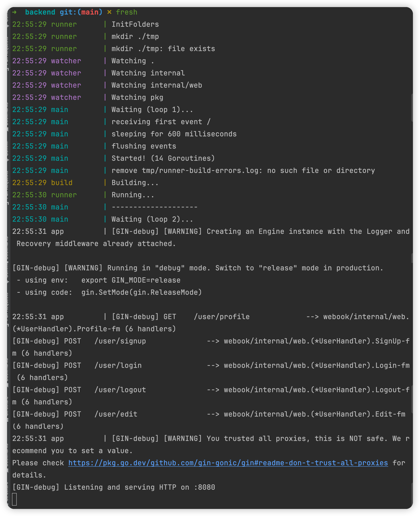420x516 pixels.
Task: Click the 'Started! (14 Goroutines)' message
Action: [x=163, y=158]
